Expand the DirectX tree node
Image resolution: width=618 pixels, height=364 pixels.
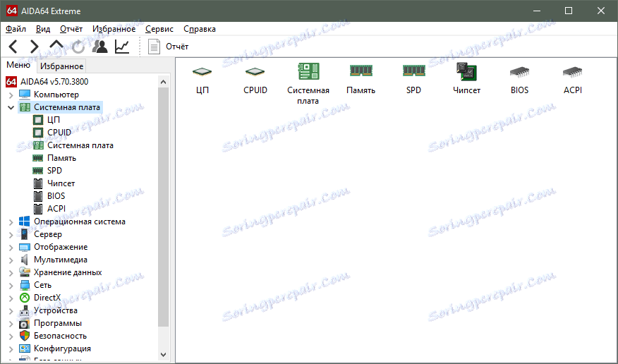[x=11, y=298]
